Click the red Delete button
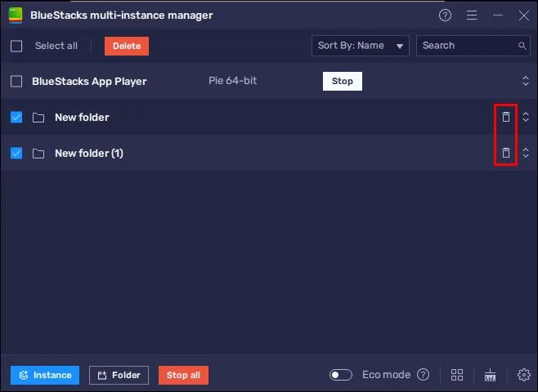The image size is (538, 392). coord(127,46)
